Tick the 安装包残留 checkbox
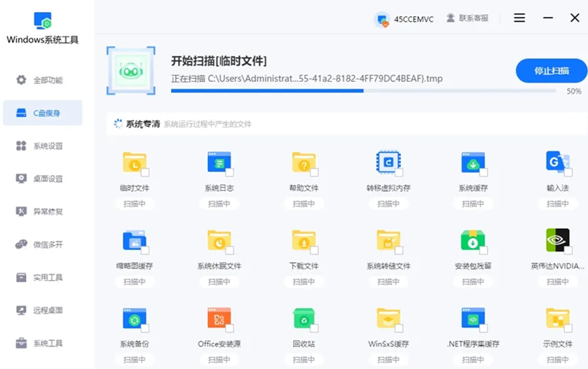This screenshot has height=369, width=588. coord(484,250)
